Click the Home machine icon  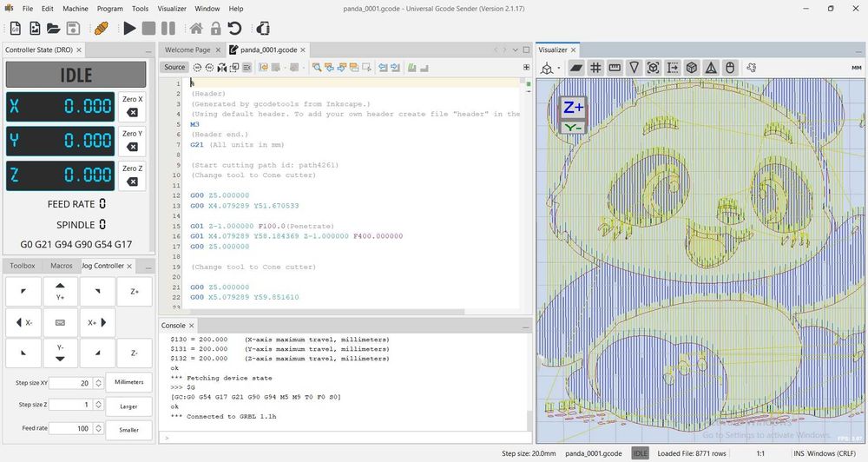click(x=195, y=29)
